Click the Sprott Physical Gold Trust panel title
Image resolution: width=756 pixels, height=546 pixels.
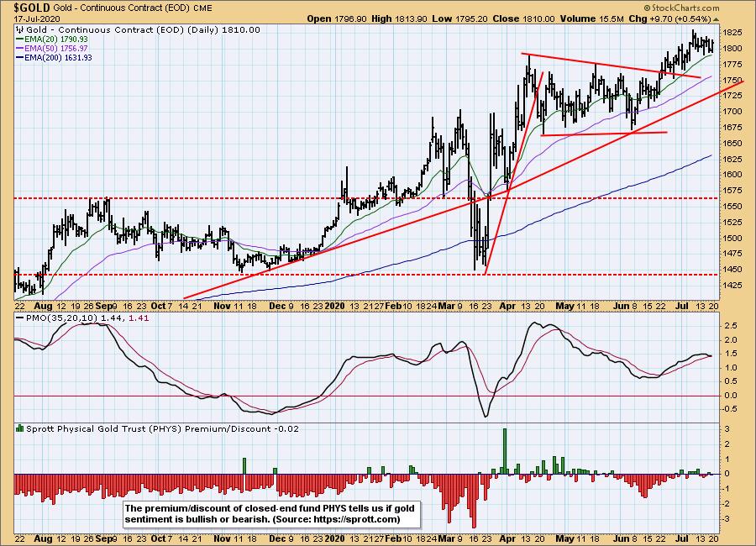[x=162, y=428]
